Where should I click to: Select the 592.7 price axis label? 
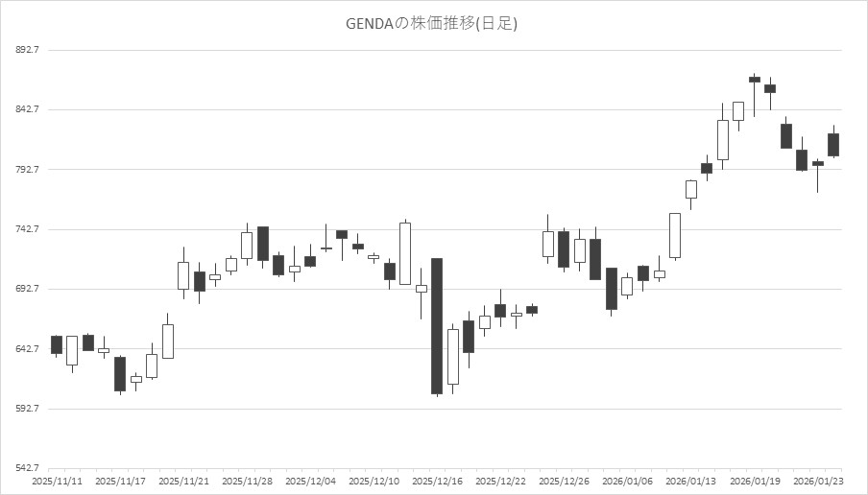22,409
